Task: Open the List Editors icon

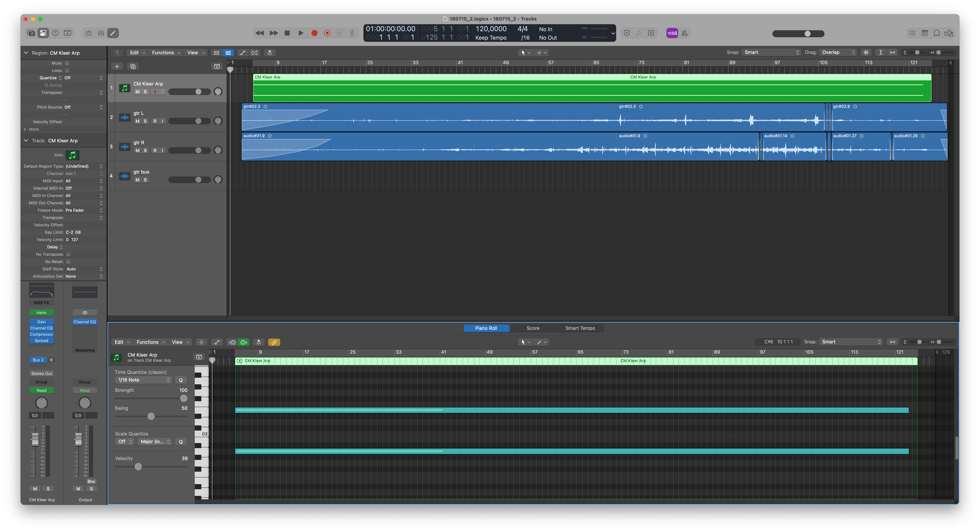Action: pyautogui.click(x=913, y=33)
